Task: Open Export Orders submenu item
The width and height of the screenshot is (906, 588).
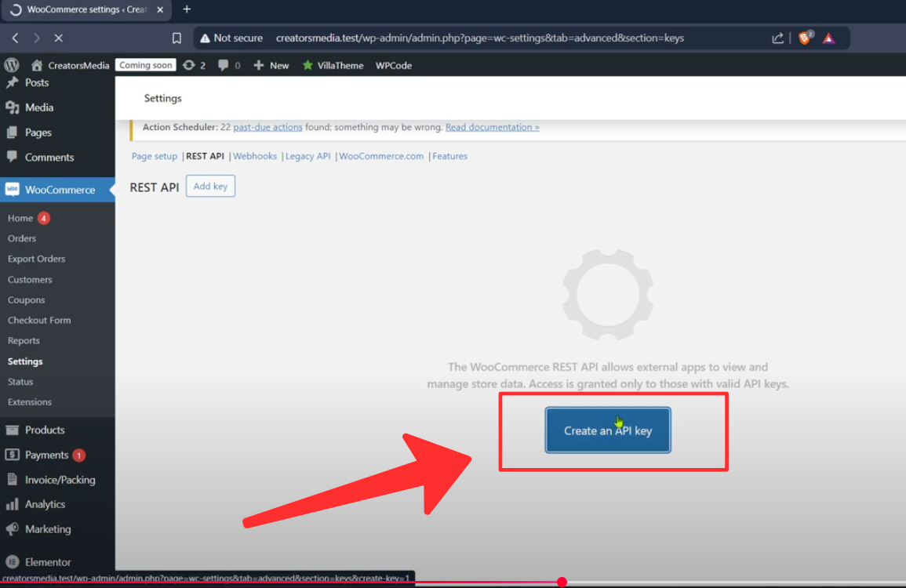Action: coord(36,259)
